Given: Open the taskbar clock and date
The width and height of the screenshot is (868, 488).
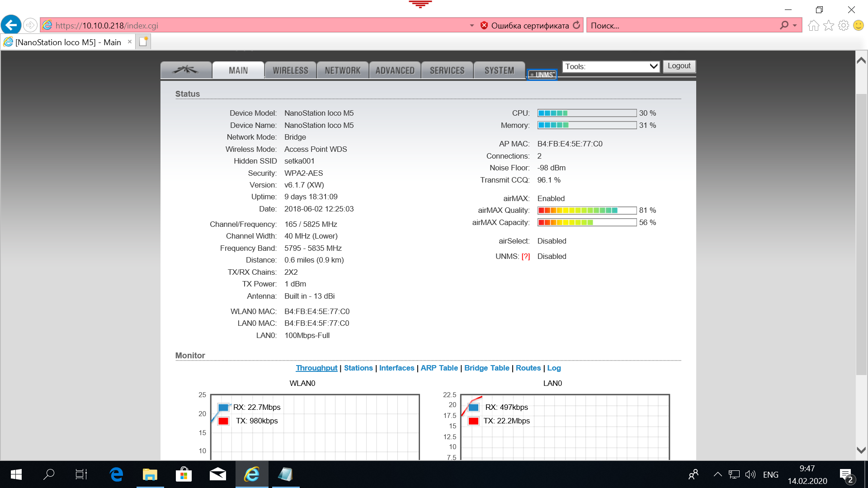Looking at the screenshot, I should coord(807,474).
